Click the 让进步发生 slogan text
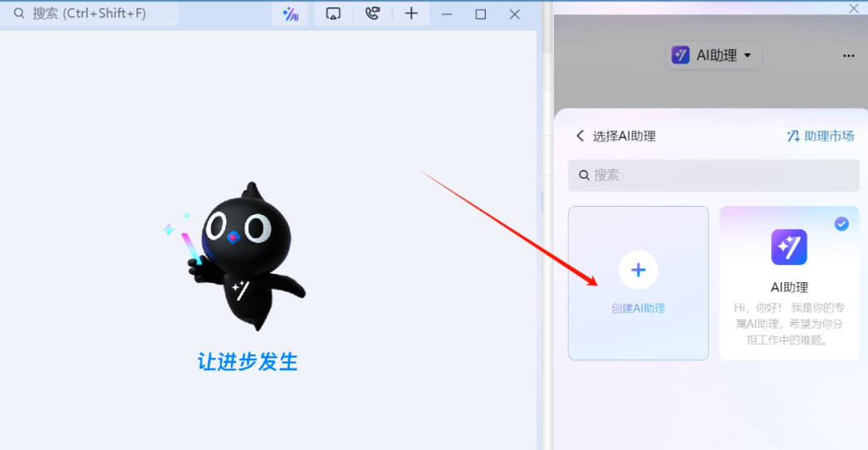 pos(248,361)
